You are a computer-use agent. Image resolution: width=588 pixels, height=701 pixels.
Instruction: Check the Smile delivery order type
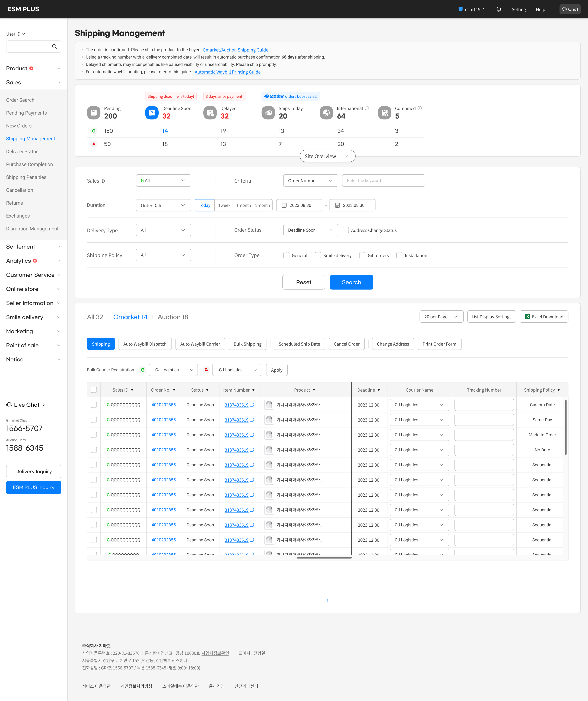318,255
